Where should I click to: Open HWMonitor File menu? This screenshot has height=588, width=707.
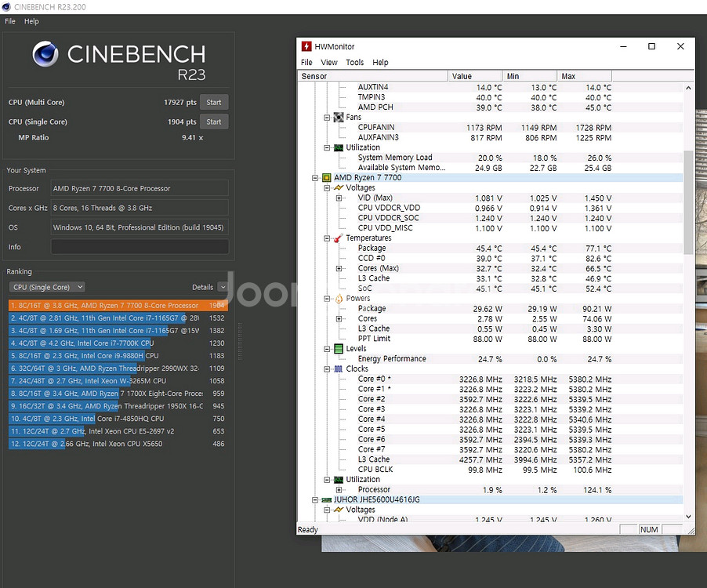306,62
